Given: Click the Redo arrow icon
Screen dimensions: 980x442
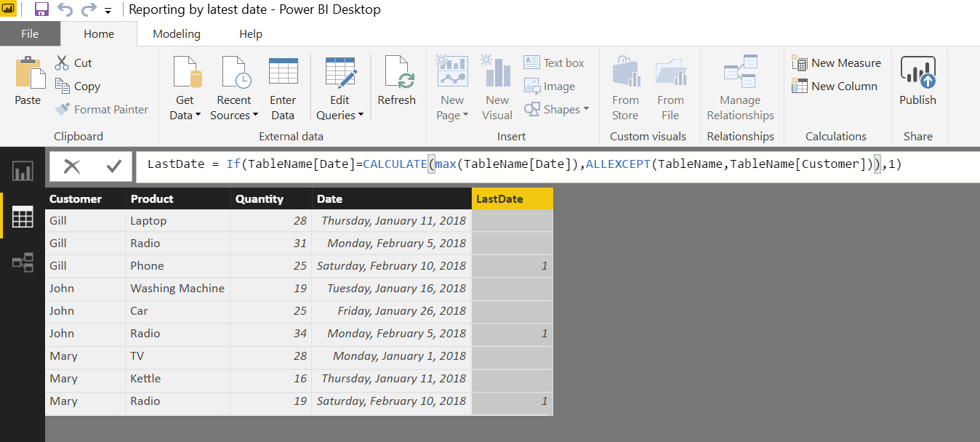Looking at the screenshot, I should pos(89,10).
